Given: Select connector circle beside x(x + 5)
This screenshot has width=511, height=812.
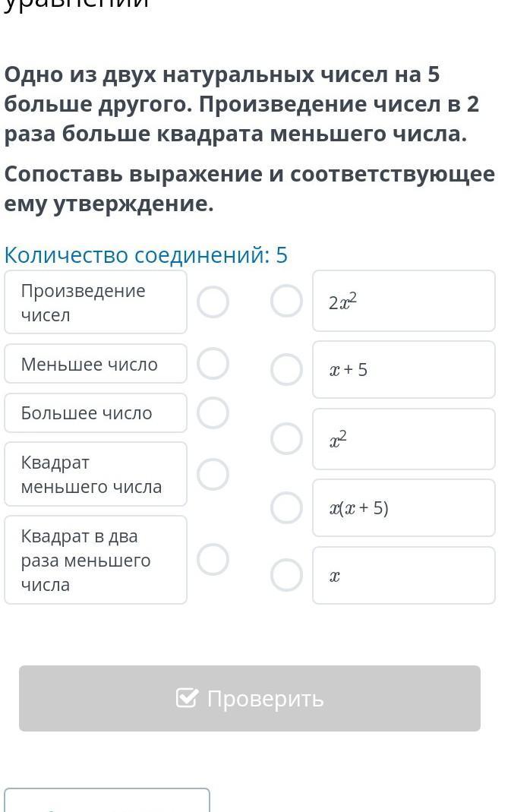Looking at the screenshot, I should coord(286,507).
